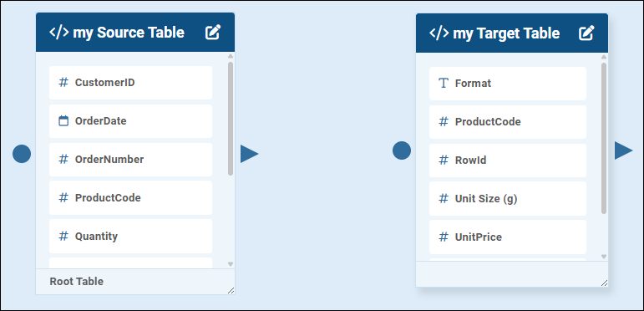Select ProductCode in the Source Table

tap(130, 198)
